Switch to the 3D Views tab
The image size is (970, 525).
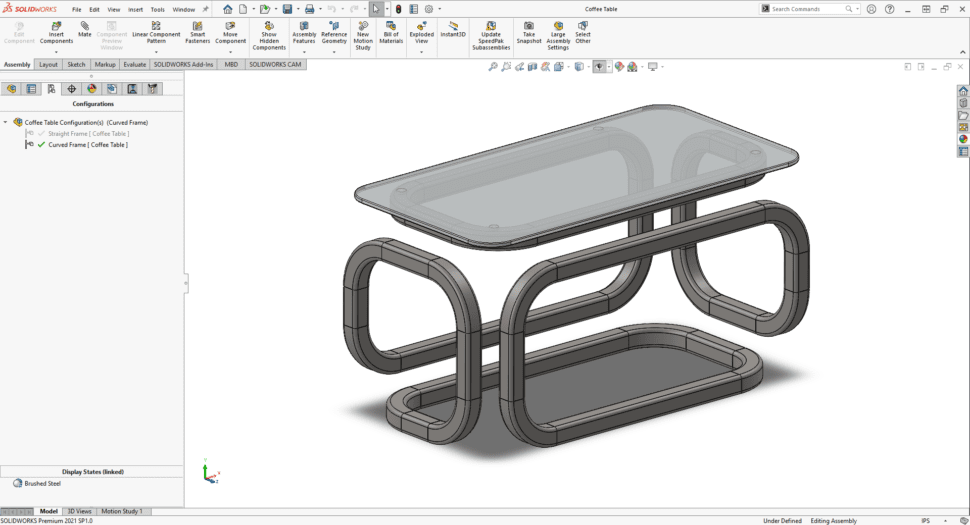pos(79,511)
